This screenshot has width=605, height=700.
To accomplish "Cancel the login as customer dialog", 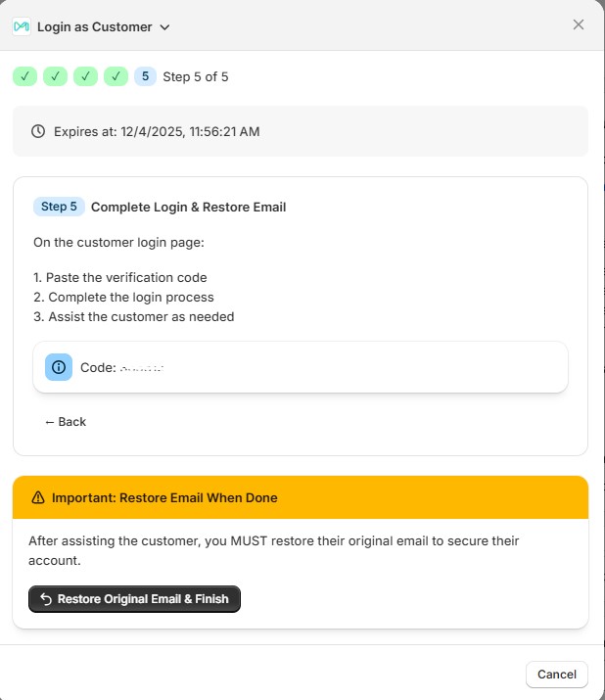I will [557, 675].
